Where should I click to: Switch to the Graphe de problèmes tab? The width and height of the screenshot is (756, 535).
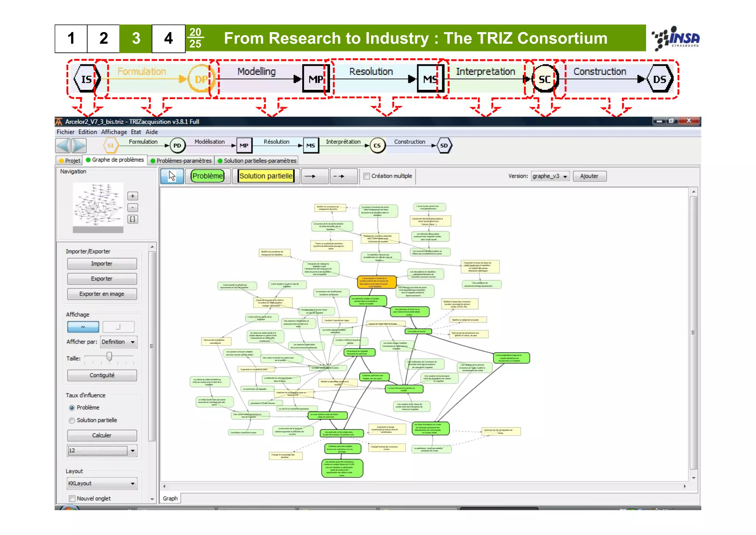114,160
